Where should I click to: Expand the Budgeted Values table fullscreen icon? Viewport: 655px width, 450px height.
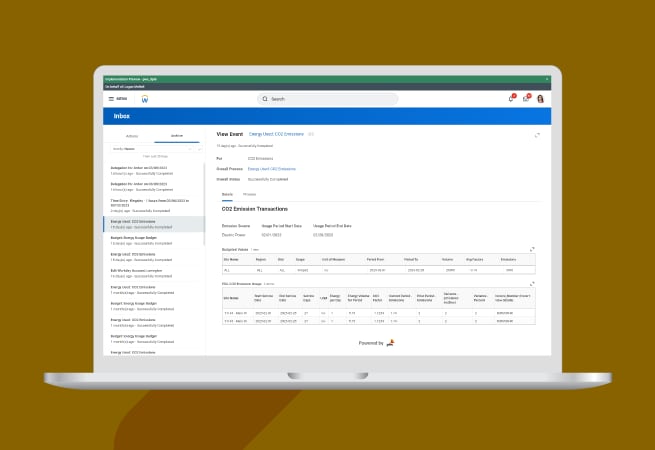click(532, 249)
